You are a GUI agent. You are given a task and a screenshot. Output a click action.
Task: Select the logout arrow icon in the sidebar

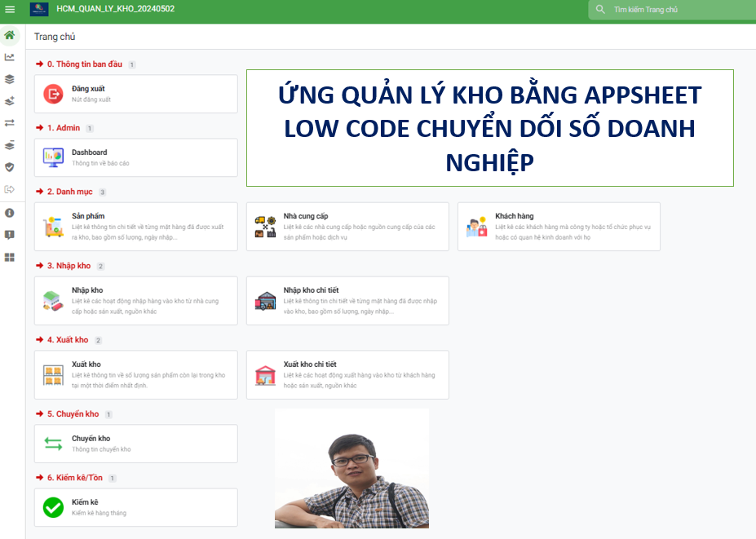click(x=10, y=189)
